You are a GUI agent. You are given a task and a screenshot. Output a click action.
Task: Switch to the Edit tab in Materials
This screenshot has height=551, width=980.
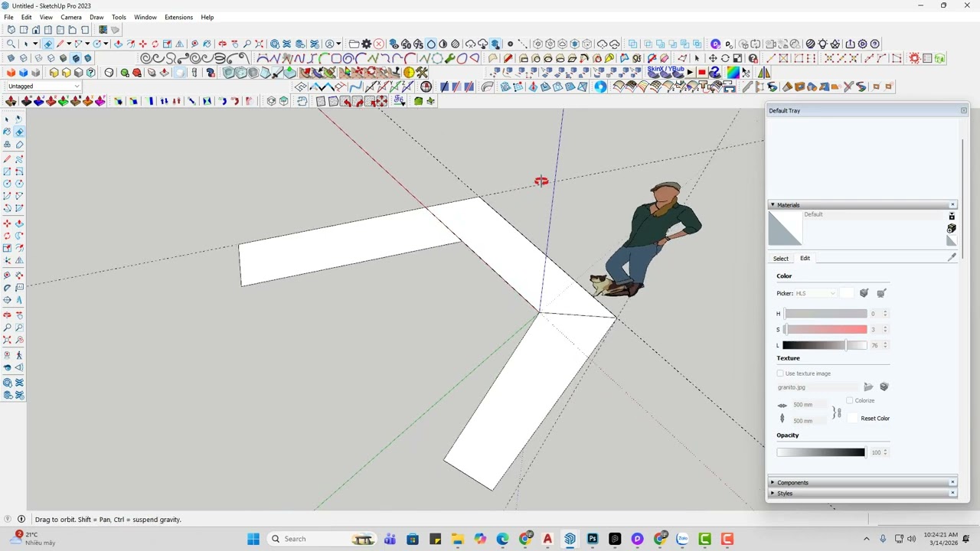(x=805, y=259)
